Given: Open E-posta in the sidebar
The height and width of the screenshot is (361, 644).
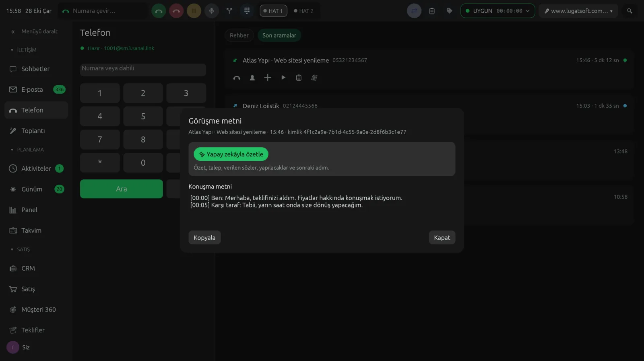Looking at the screenshot, I should pyautogui.click(x=36, y=90).
